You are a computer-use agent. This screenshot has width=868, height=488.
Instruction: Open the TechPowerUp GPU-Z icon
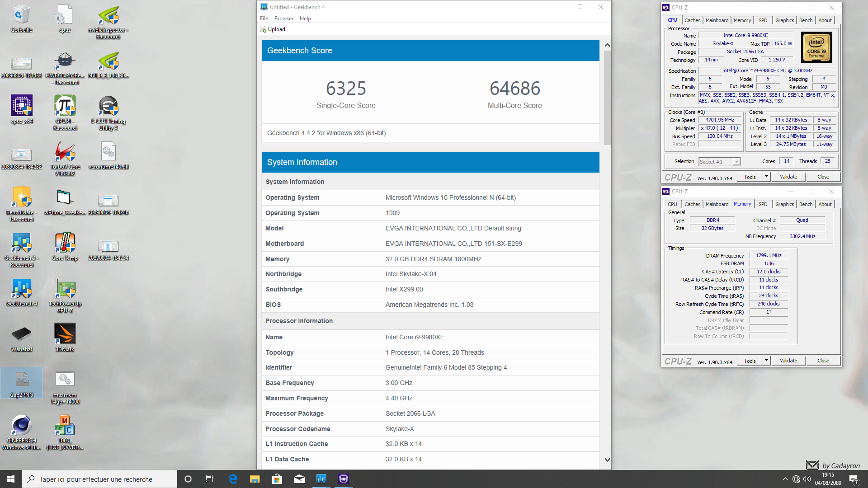(65, 296)
